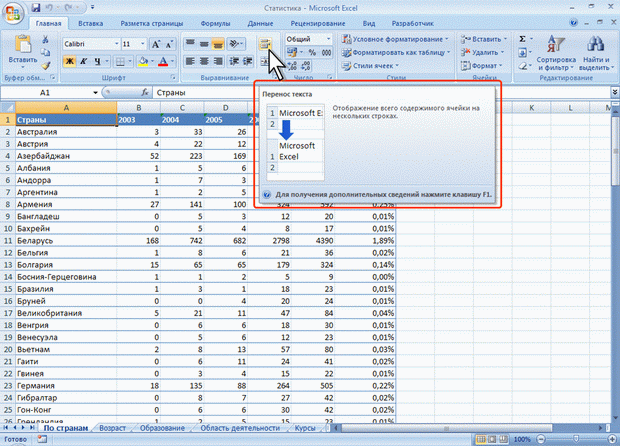The height and width of the screenshot is (446, 620).
Task: Open the Name Box A1 dropdown arrow
Action: [95, 93]
